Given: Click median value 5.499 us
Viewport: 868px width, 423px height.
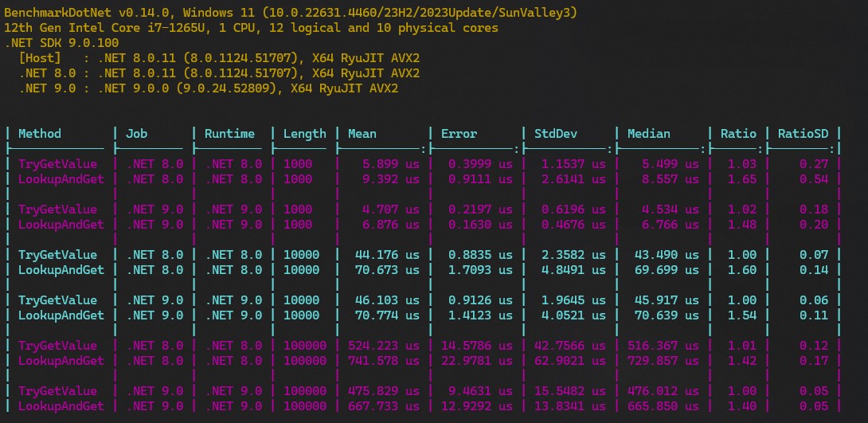Looking at the screenshot, I should [x=671, y=164].
